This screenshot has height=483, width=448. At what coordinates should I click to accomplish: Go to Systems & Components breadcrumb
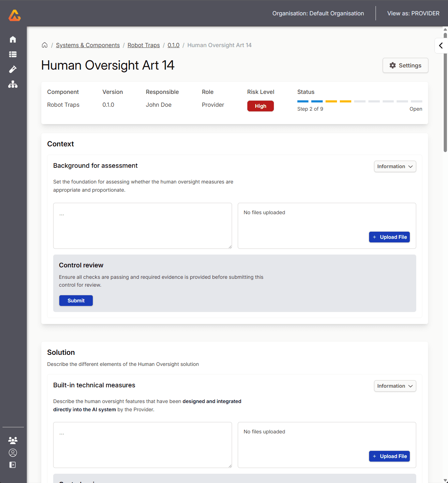coord(88,45)
